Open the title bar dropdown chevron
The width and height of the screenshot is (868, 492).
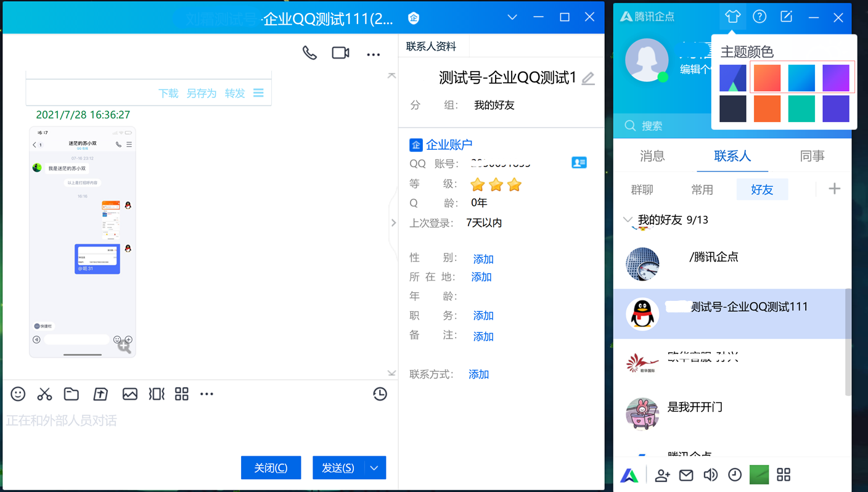[512, 17]
